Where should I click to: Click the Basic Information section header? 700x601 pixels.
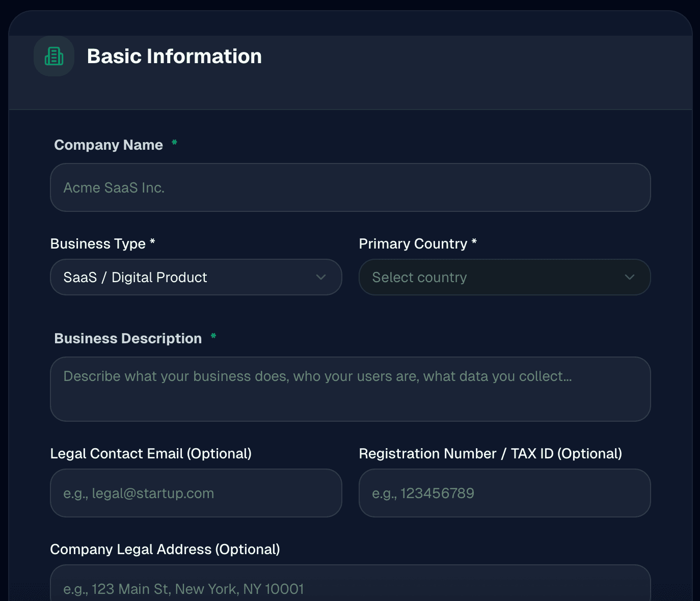point(174,56)
